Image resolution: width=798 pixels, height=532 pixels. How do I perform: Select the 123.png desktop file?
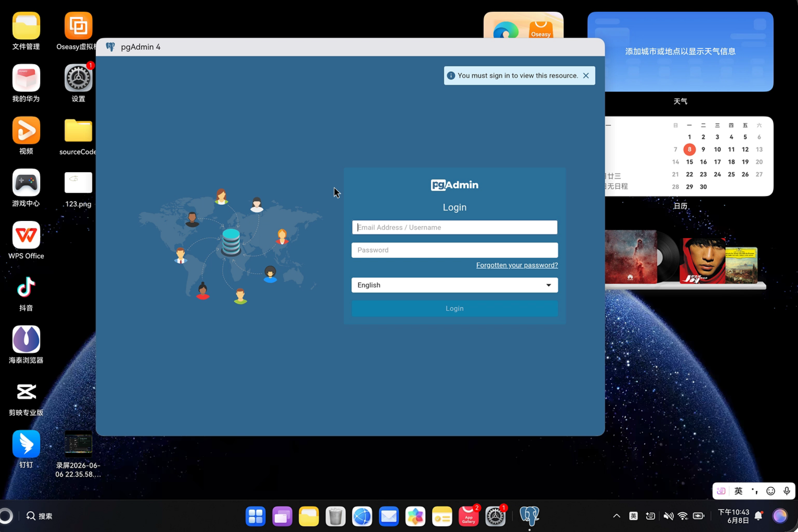coord(78,182)
